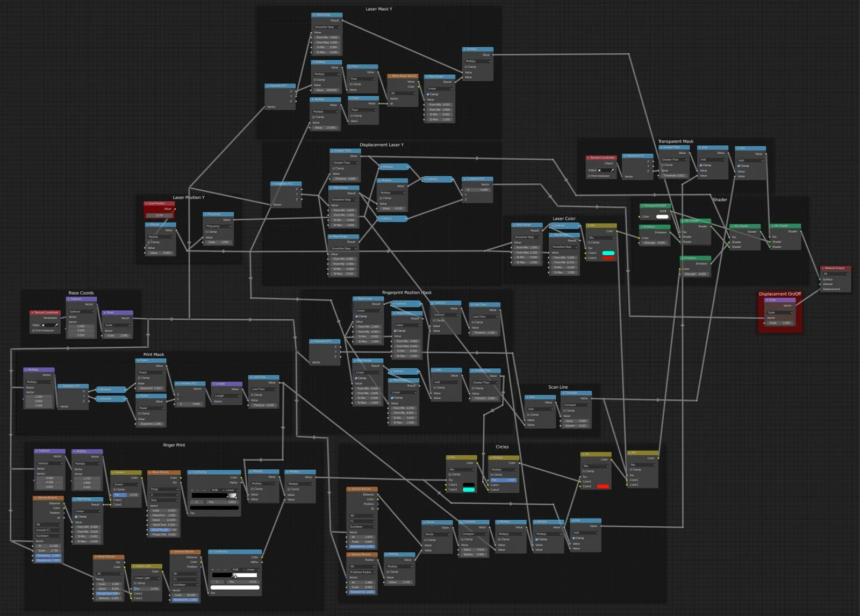Screen dimensions: 860x616
Task: Toggle Clamp on the Multiply node in Finger Print
Action: pyautogui.click(x=252, y=489)
